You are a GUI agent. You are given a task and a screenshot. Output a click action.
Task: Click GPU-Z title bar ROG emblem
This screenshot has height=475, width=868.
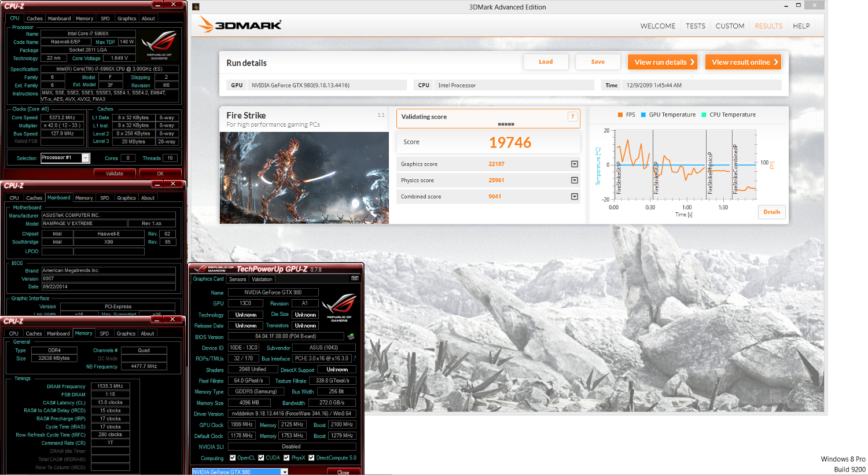coord(201,268)
